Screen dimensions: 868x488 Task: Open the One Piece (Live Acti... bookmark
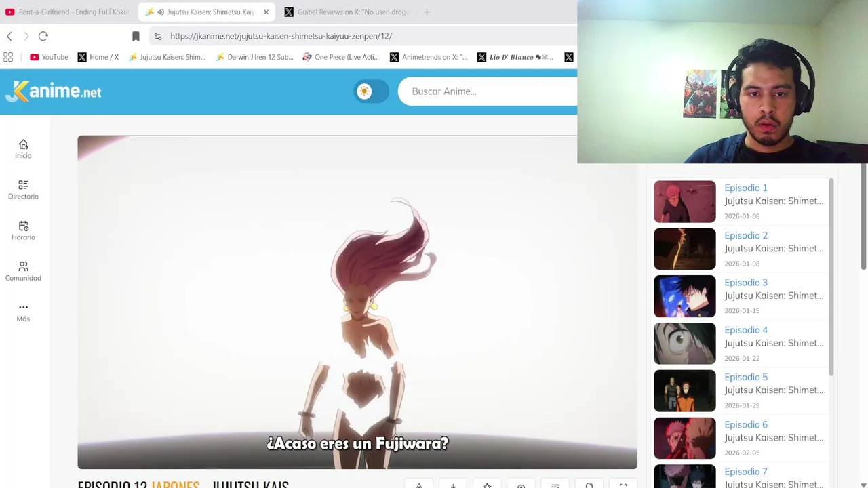(x=341, y=57)
